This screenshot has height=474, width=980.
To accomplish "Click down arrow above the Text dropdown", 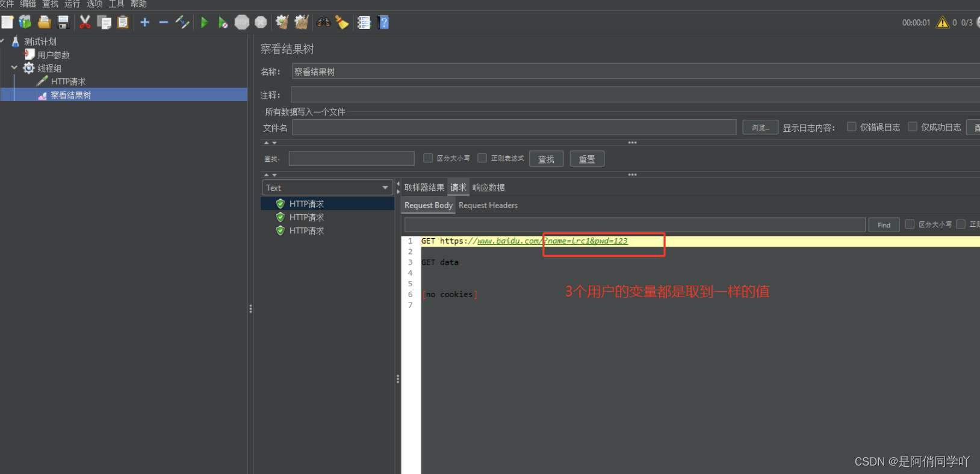I will [274, 174].
